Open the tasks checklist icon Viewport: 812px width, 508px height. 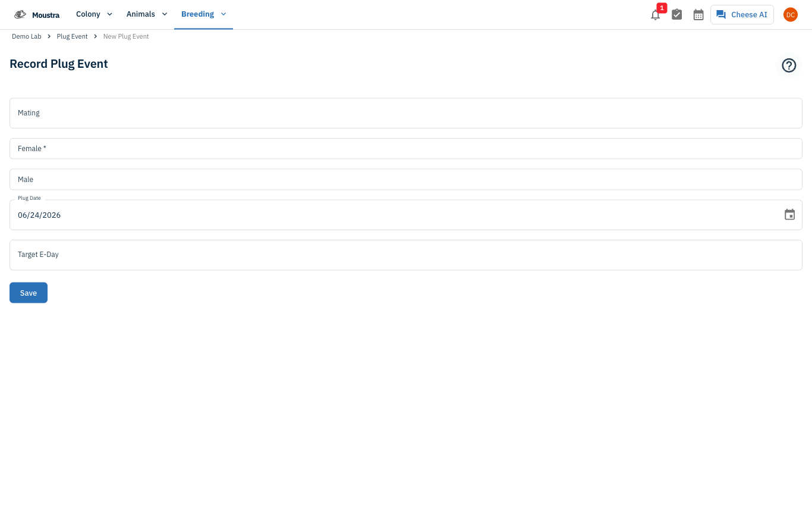click(x=676, y=14)
